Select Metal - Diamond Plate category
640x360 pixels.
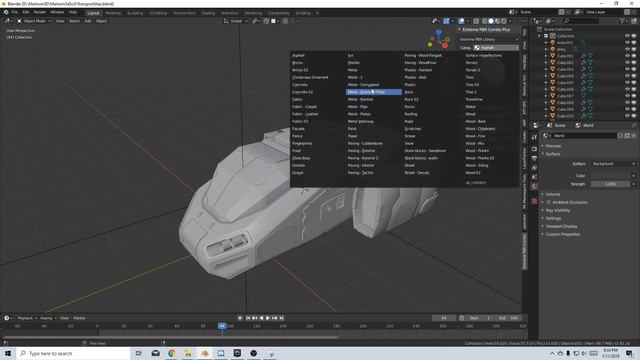373,92
